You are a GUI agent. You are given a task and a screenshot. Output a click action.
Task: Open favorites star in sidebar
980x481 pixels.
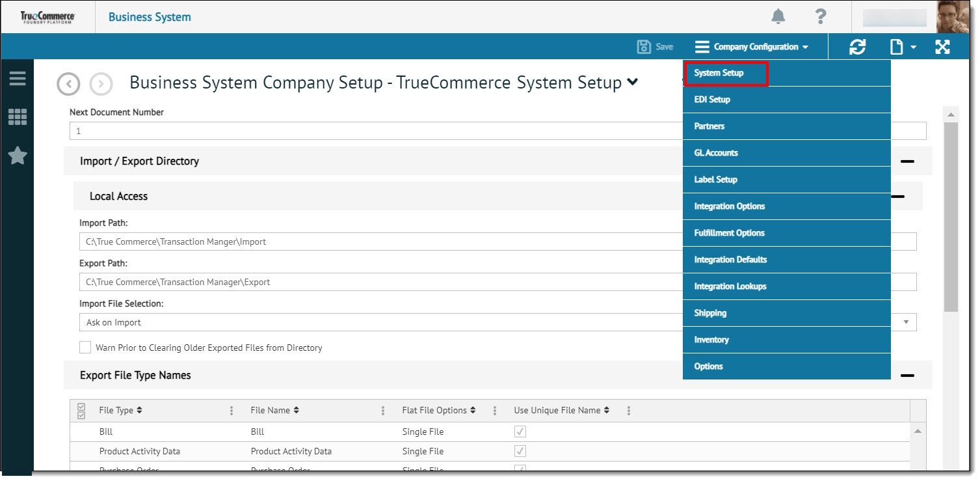click(x=18, y=156)
